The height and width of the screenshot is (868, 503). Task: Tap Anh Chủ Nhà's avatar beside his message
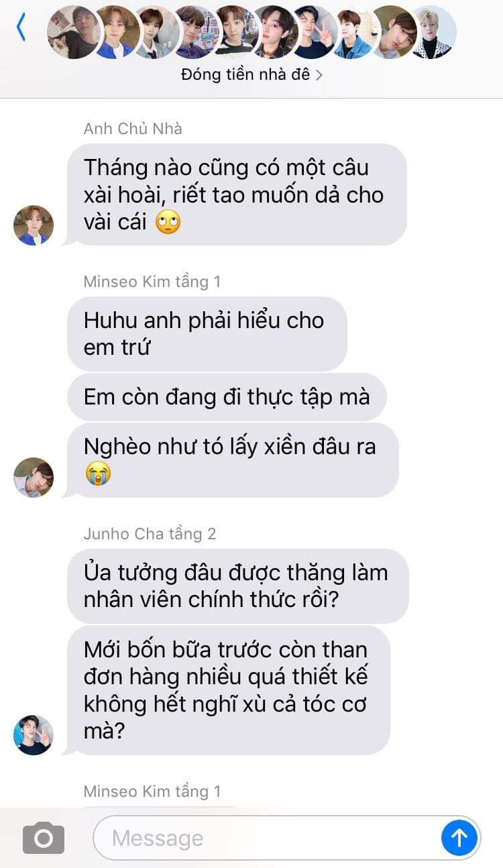pyautogui.click(x=34, y=225)
